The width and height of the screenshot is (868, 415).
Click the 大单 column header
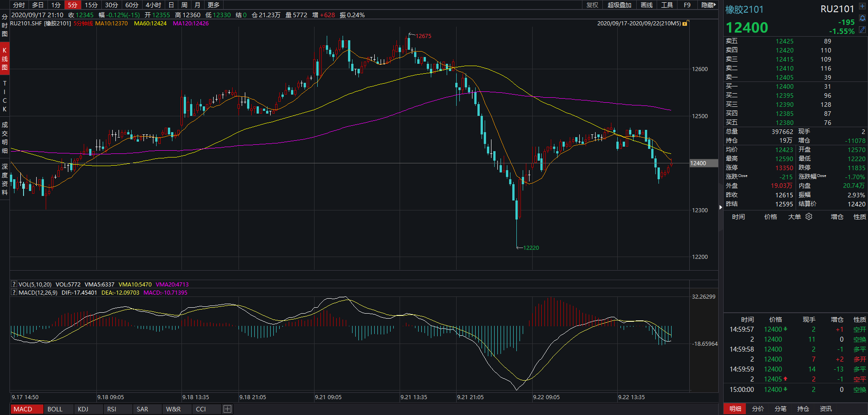[794, 217]
